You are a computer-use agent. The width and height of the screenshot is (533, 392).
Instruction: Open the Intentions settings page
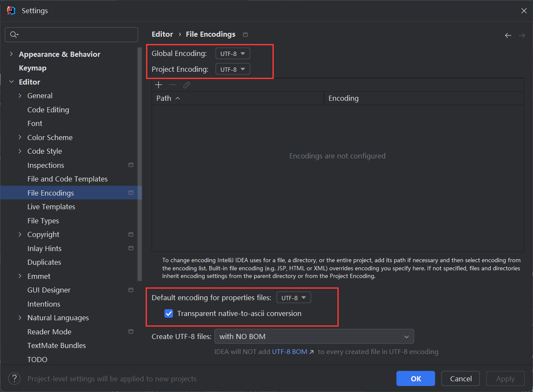44,304
